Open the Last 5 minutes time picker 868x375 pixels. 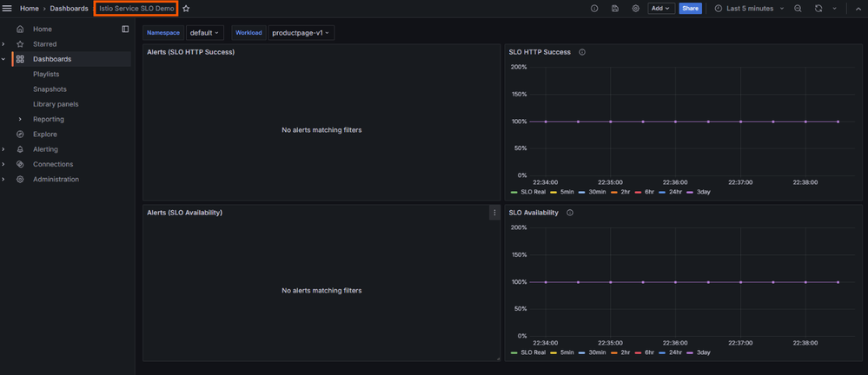pyautogui.click(x=750, y=9)
